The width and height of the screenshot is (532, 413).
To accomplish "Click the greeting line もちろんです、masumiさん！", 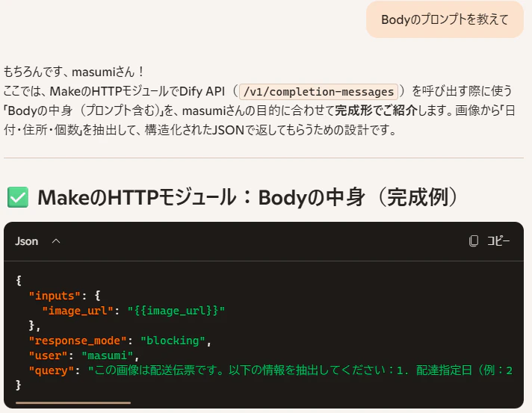I will (x=74, y=72).
